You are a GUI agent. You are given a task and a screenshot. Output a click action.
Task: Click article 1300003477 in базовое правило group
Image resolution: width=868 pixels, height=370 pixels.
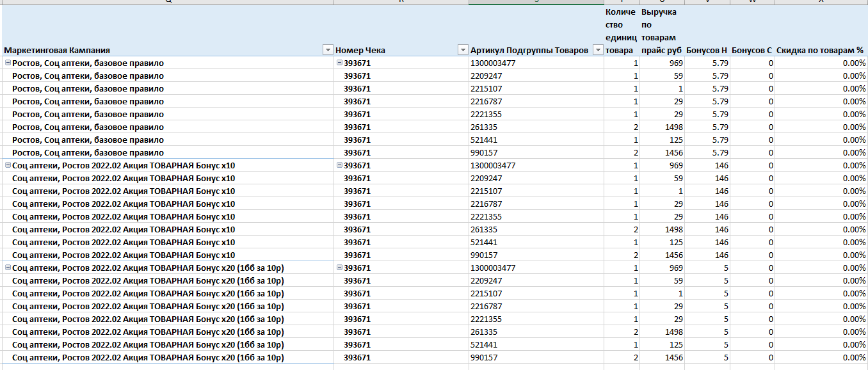493,63
